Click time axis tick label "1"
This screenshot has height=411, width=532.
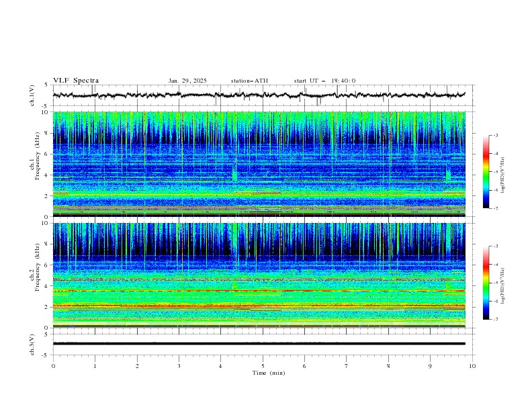pyautogui.click(x=95, y=366)
